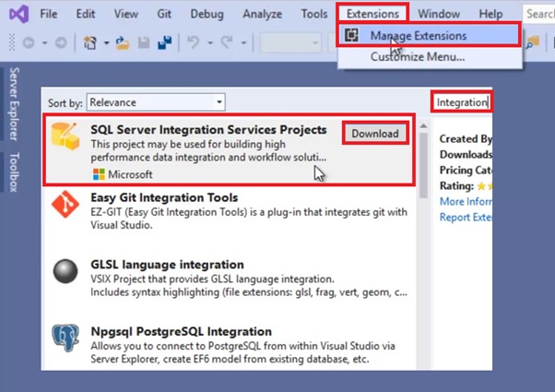Open the Debug menu
The height and width of the screenshot is (392, 555).
207,14
